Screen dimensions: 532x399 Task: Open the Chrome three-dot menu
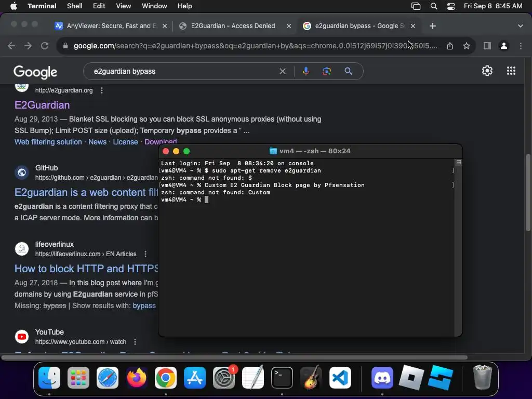(521, 46)
